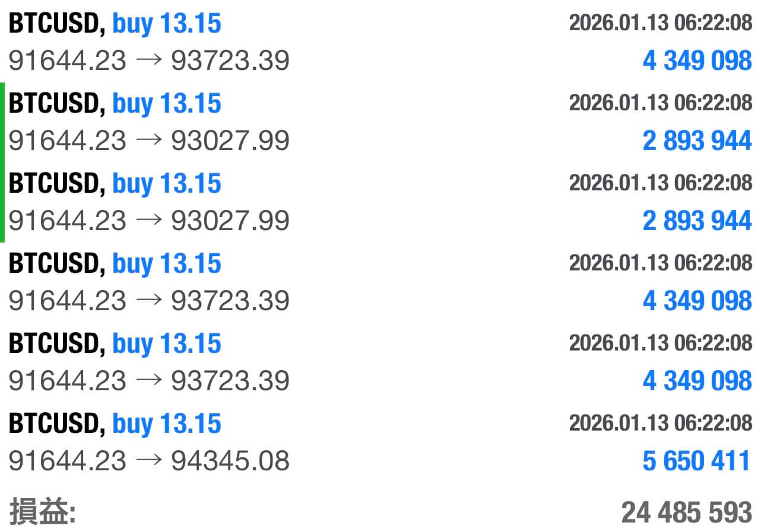Screen dimensions: 761x532
Task: Click "buy 13.15" in the fourth row
Action: [x=167, y=263]
